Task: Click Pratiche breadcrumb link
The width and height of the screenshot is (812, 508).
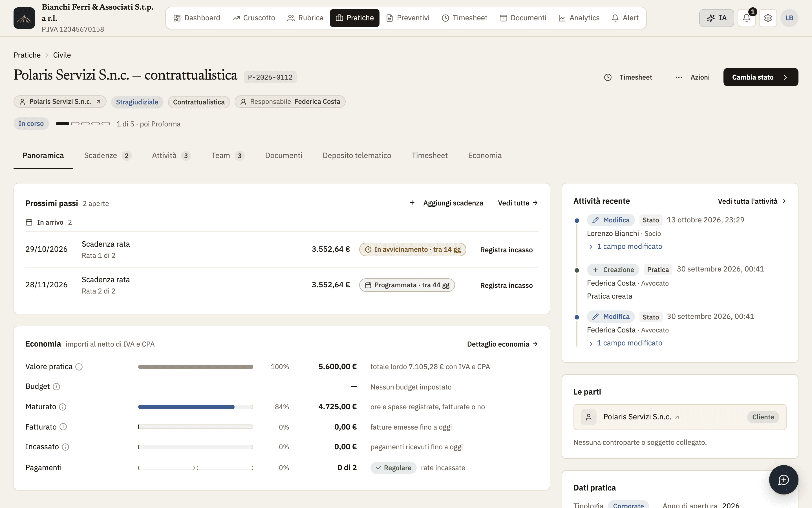Action: click(27, 55)
